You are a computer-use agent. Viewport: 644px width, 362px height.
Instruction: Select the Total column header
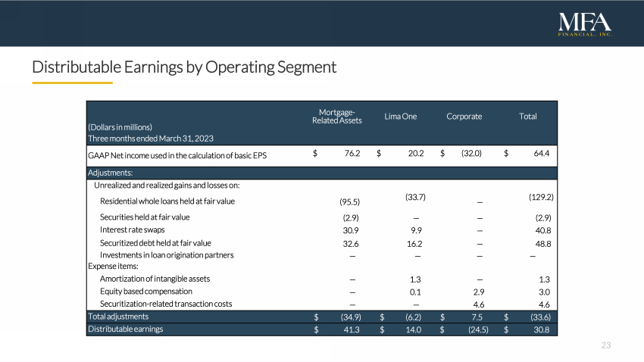coord(527,117)
